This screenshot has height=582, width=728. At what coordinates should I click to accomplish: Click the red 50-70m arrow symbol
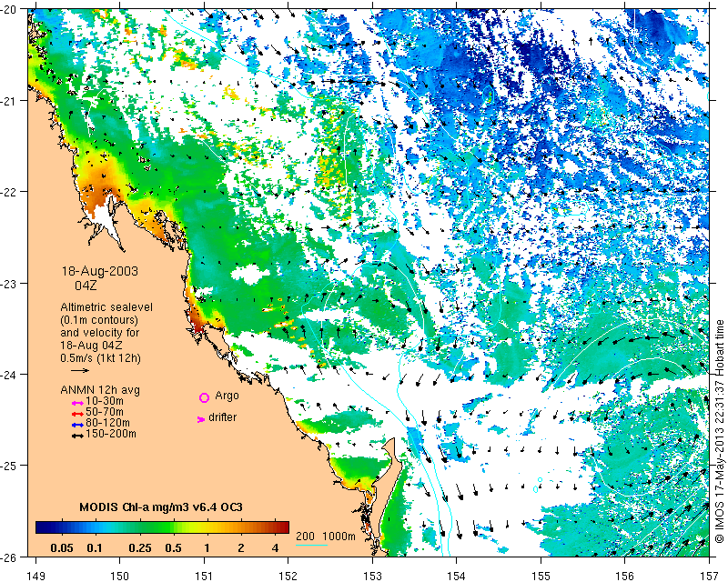click(x=77, y=414)
